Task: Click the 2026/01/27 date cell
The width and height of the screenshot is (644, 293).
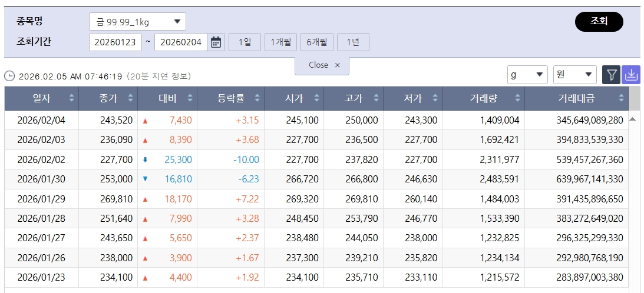Action: tap(41, 238)
